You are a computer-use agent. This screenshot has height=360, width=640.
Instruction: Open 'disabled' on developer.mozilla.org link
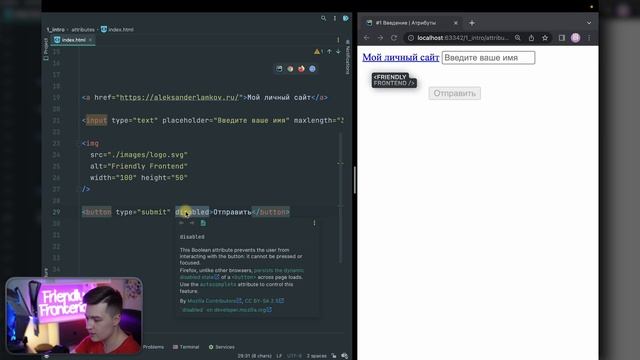click(226, 310)
